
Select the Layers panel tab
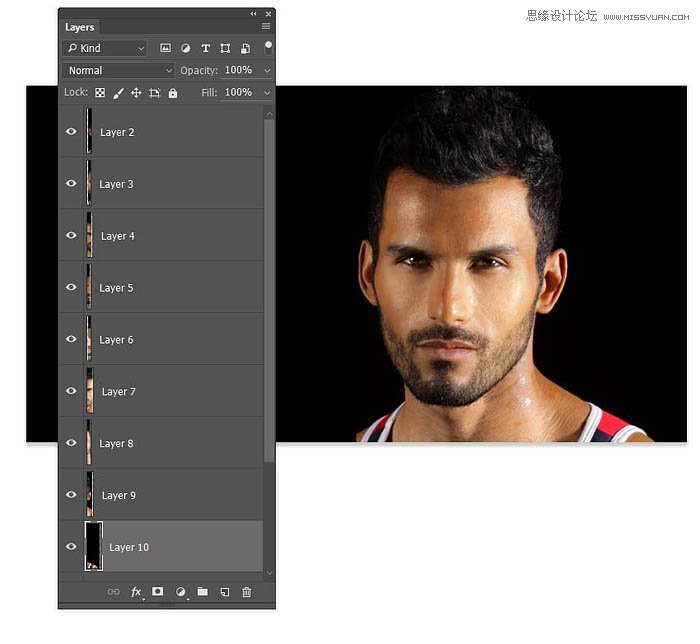click(80, 27)
